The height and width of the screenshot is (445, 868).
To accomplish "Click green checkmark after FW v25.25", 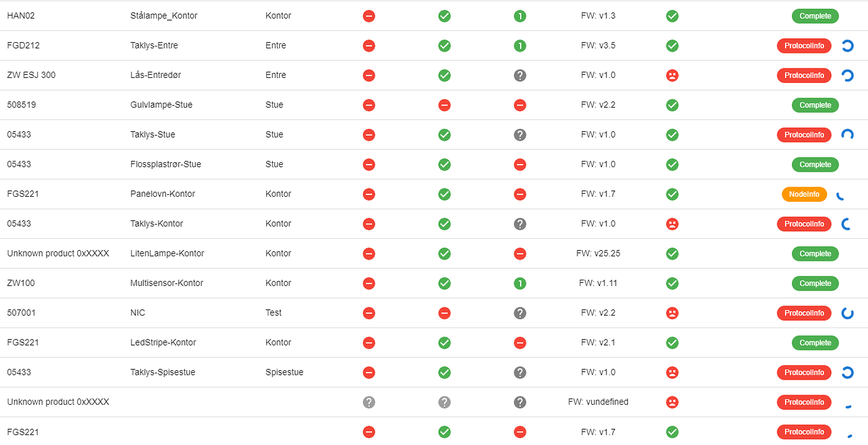I will (672, 254).
